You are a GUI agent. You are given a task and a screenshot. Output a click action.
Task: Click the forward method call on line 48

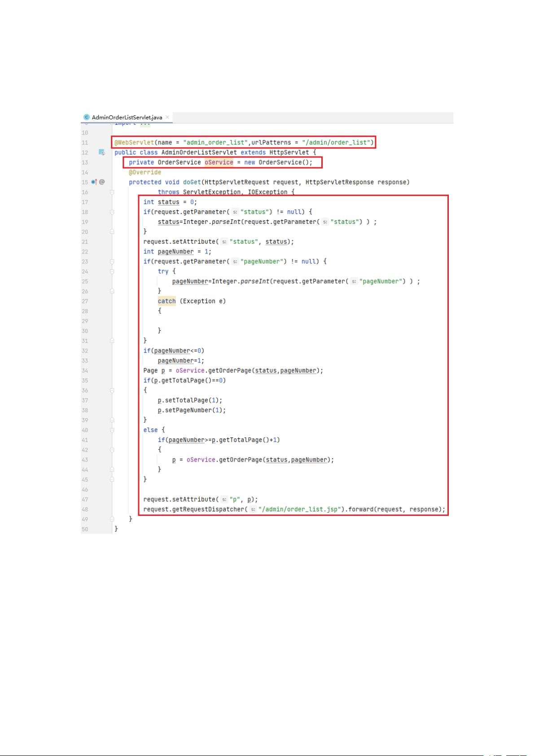tap(360, 509)
